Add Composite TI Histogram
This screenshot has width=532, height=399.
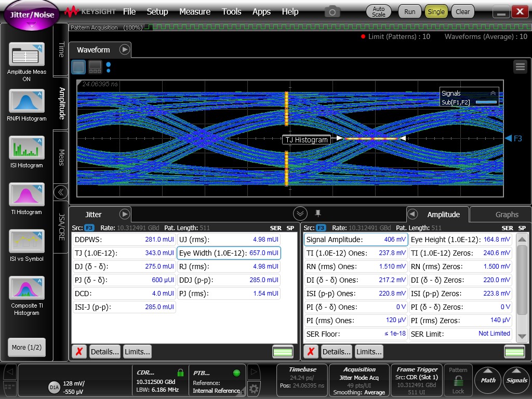[26, 288]
